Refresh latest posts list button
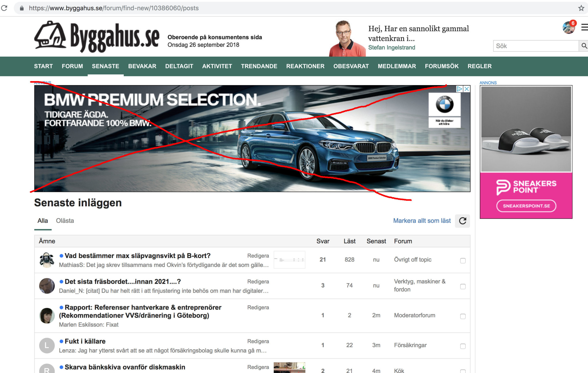The height and width of the screenshot is (373, 588). tap(463, 221)
